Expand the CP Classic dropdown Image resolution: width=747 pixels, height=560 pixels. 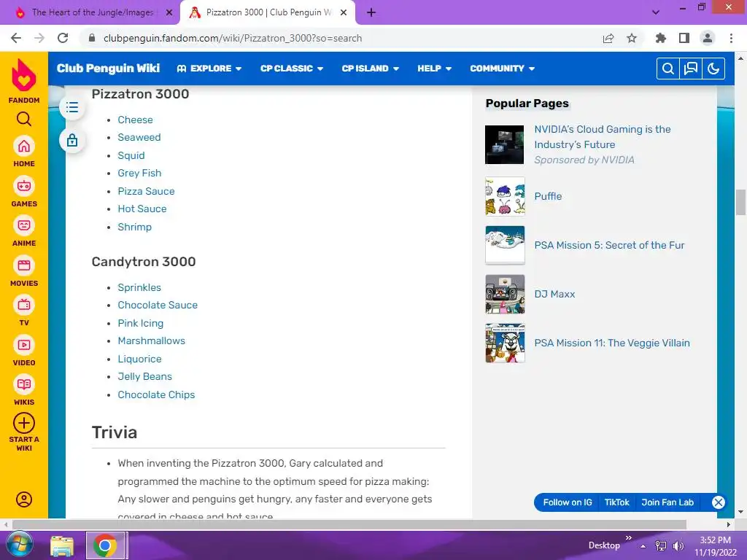pos(292,69)
